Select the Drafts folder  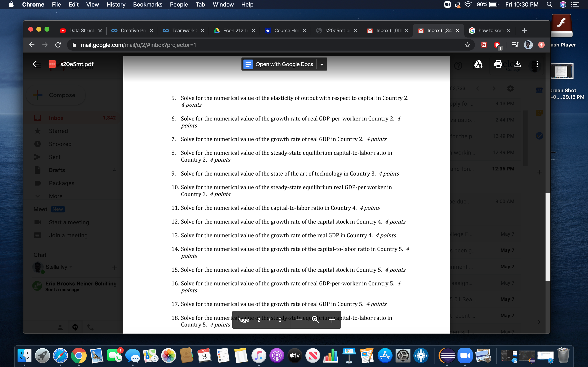57,170
